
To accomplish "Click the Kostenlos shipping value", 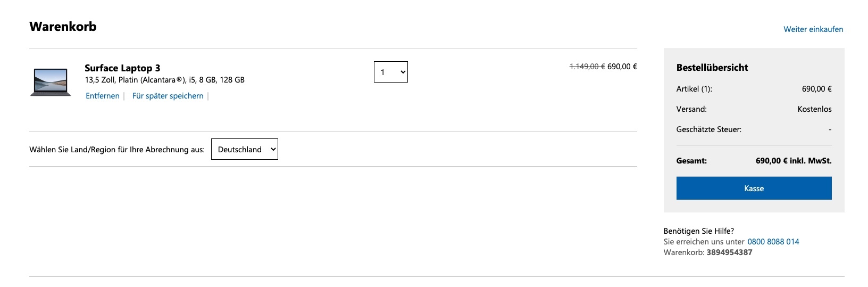I will click(x=814, y=109).
